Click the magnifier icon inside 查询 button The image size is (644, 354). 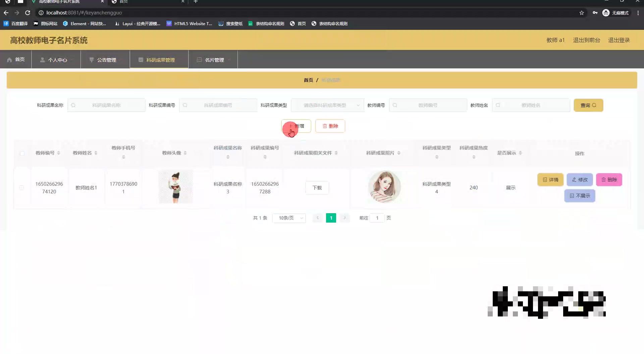pyautogui.click(x=594, y=105)
